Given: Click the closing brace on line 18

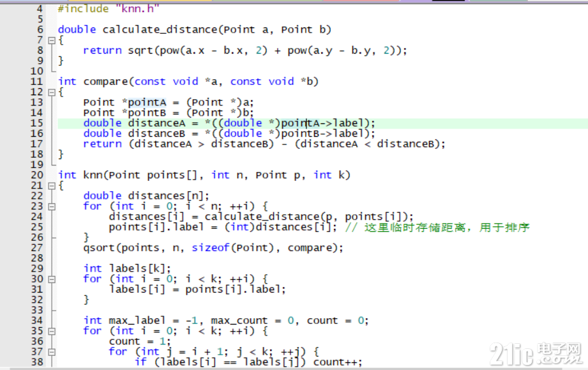Looking at the screenshot, I should pos(61,155).
